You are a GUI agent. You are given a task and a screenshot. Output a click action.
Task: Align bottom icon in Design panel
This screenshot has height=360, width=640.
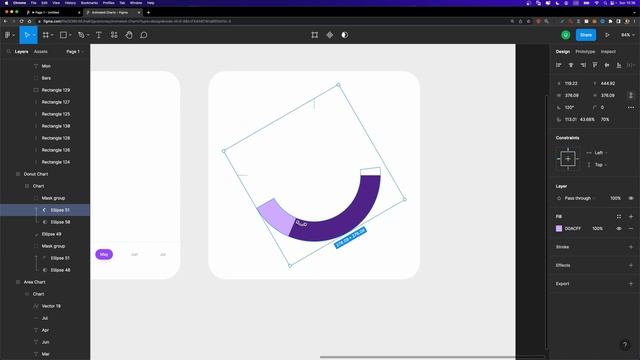(619, 65)
